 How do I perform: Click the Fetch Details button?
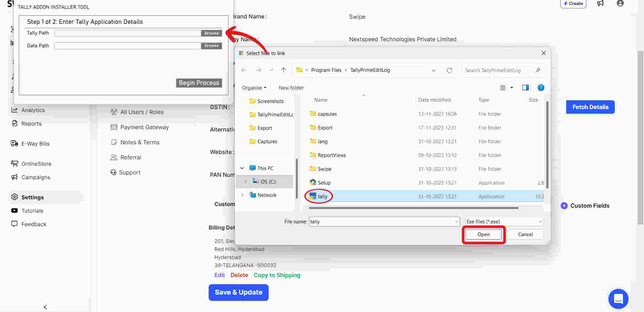590,107
